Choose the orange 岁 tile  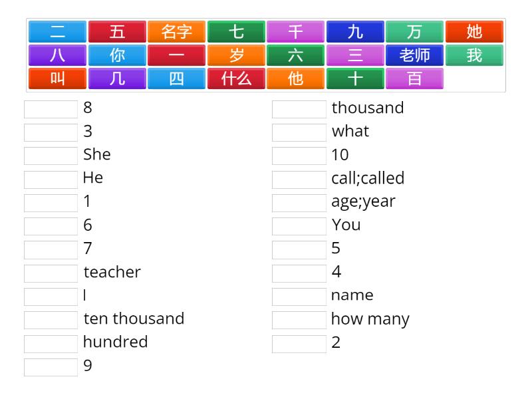pos(236,55)
